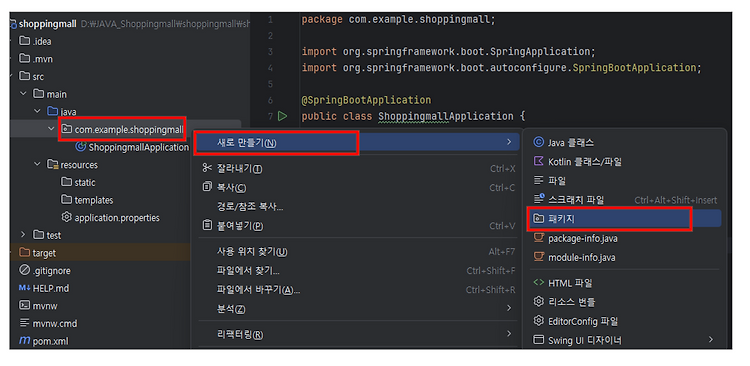Click the scissors icon next to 잘라내기
Viewport: 750px width, 366px height.
coord(207,168)
